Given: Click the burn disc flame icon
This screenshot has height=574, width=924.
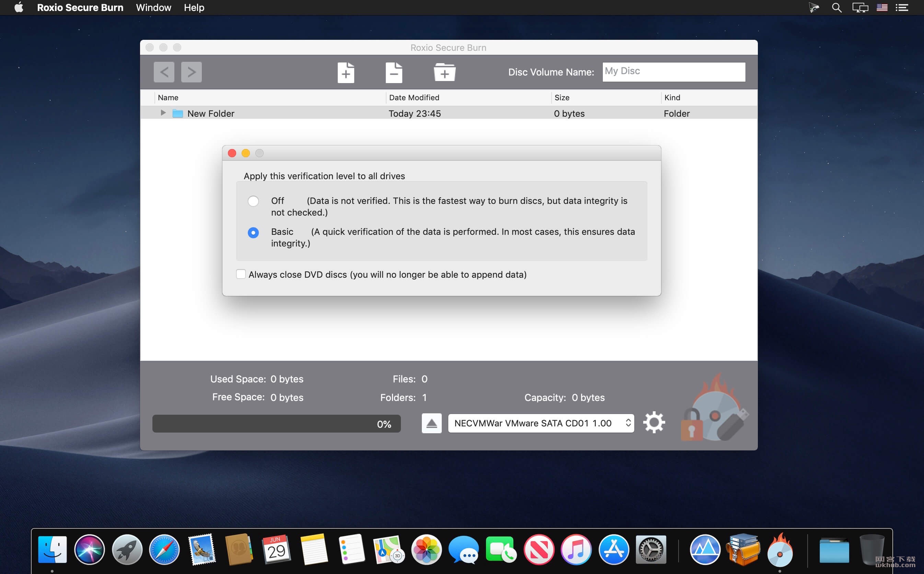Looking at the screenshot, I should click(715, 408).
